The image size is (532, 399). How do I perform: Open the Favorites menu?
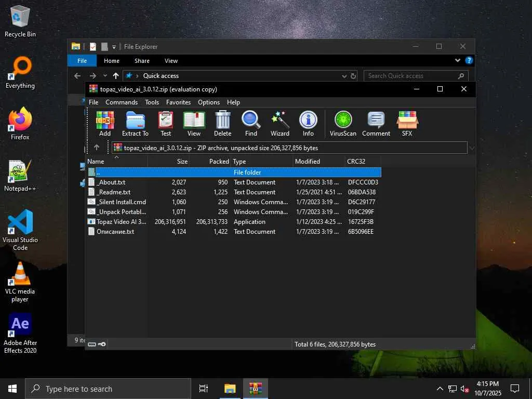tap(179, 102)
